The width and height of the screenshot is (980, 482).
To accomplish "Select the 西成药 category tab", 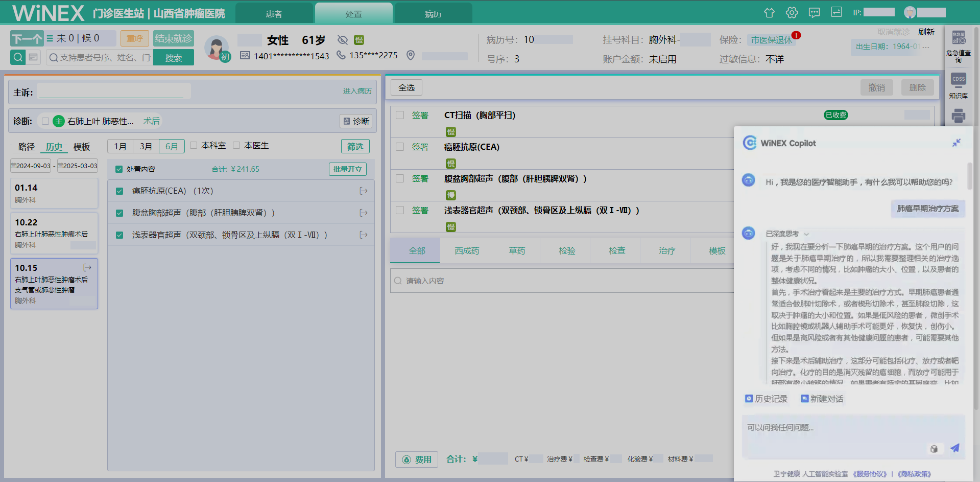I will point(467,250).
